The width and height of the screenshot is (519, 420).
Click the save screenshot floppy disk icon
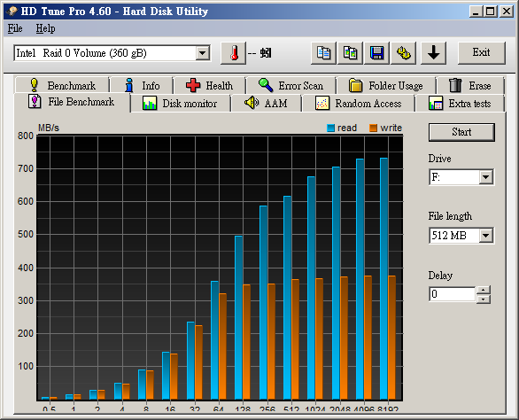pos(376,53)
